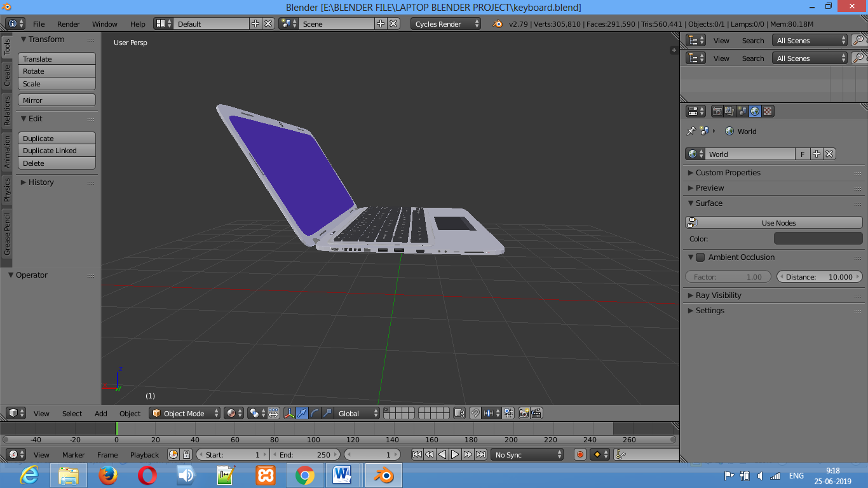The height and width of the screenshot is (488, 868).
Task: Toggle Ambient Occlusion checkbox in World settings
Action: [700, 257]
